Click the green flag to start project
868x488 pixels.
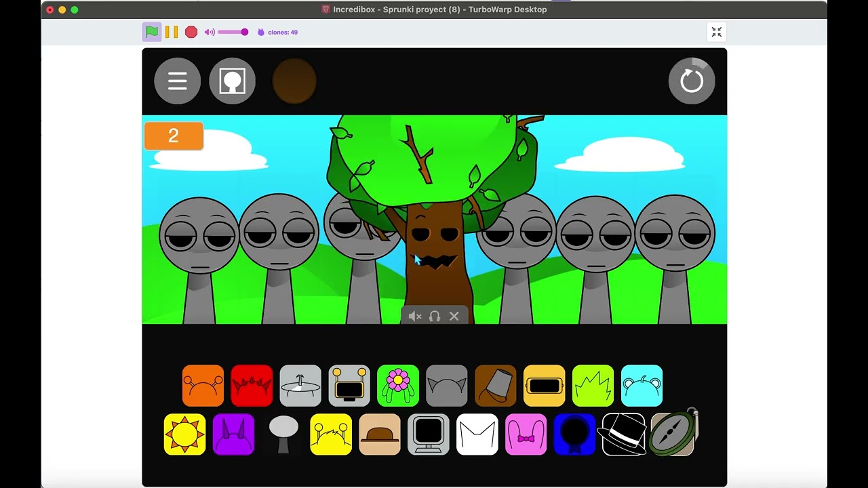pyautogui.click(x=152, y=32)
